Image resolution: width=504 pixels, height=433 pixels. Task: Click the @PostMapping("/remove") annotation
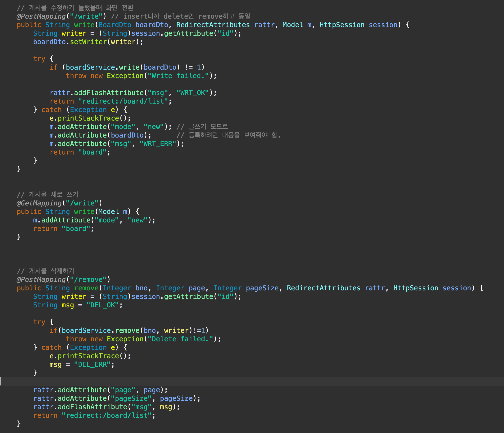point(63,279)
